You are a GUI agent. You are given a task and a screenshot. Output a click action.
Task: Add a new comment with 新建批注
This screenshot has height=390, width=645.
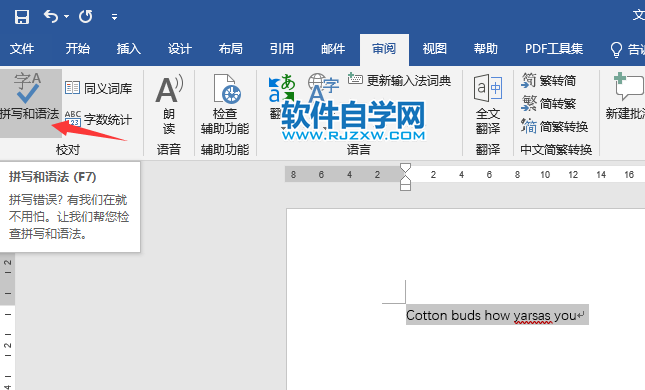pos(625,97)
